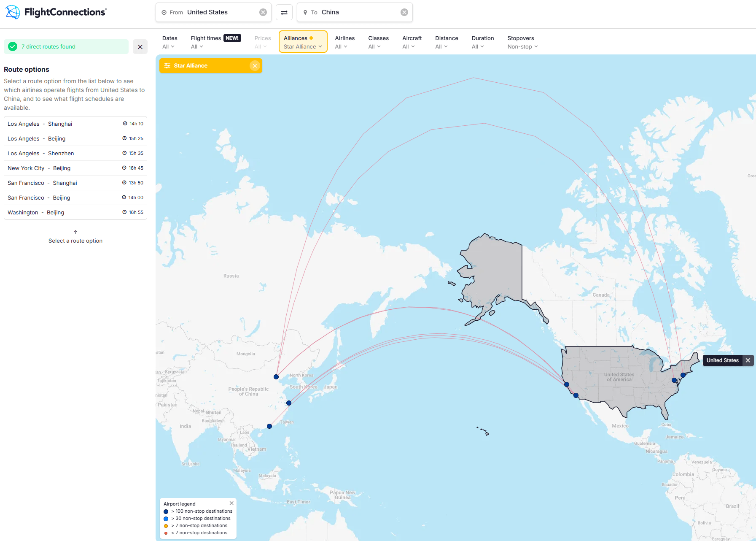Open the Stopovers Non-stop dropdown

522,42
